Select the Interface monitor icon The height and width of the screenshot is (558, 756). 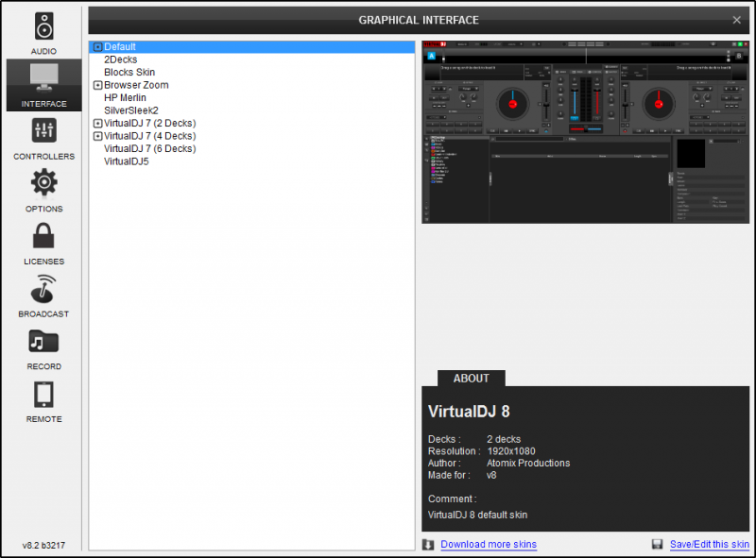pyautogui.click(x=43, y=76)
